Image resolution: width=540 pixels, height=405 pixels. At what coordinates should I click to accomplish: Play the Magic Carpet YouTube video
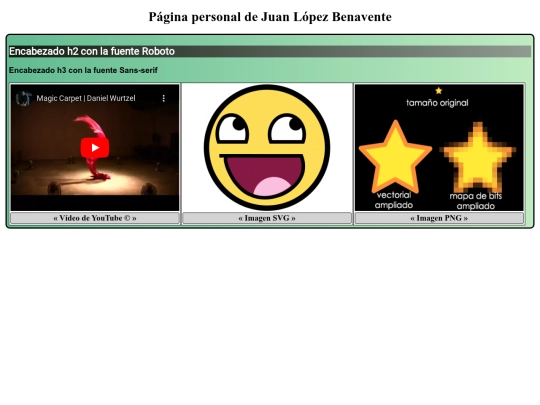click(x=95, y=148)
